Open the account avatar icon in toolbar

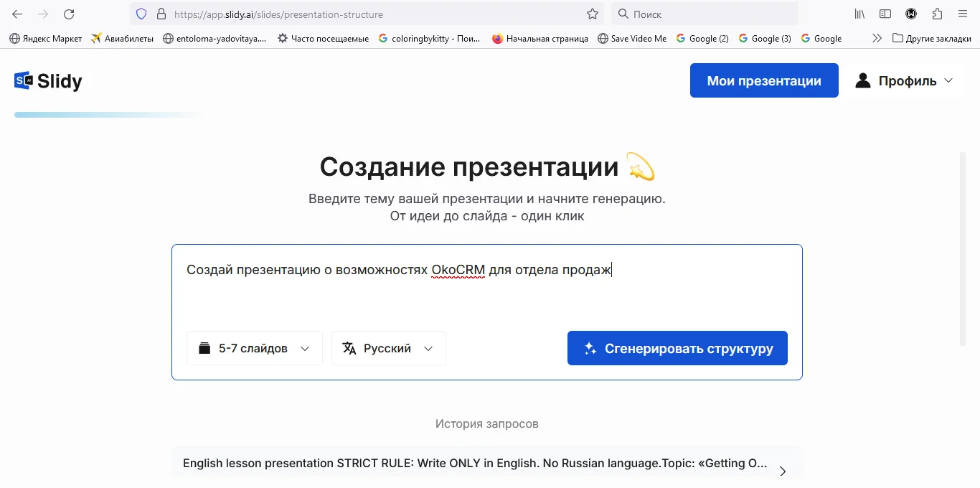[911, 14]
